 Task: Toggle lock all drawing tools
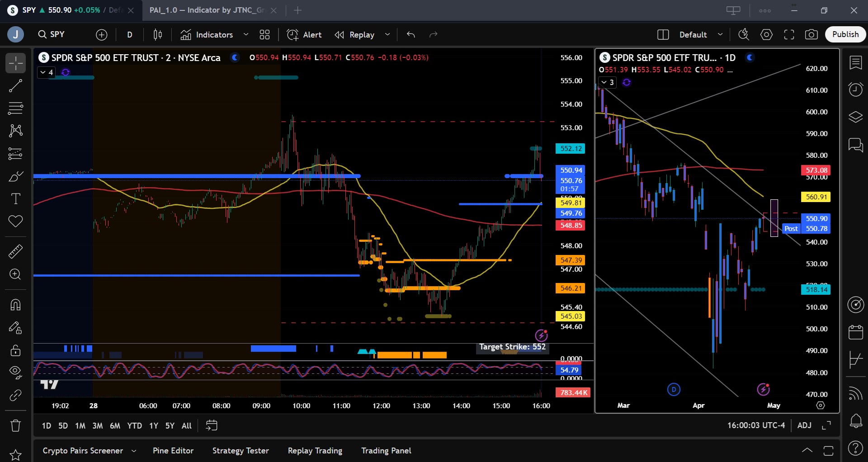[15, 350]
